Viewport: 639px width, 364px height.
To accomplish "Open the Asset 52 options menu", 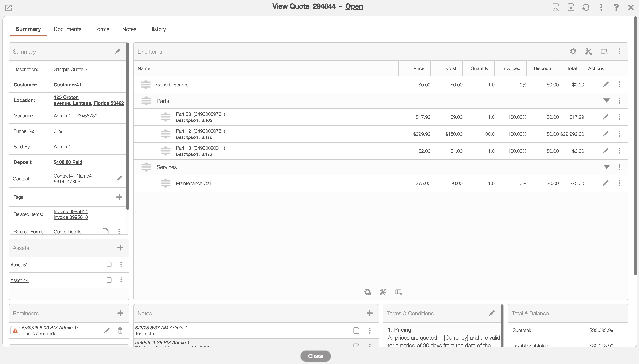I will [x=121, y=264].
